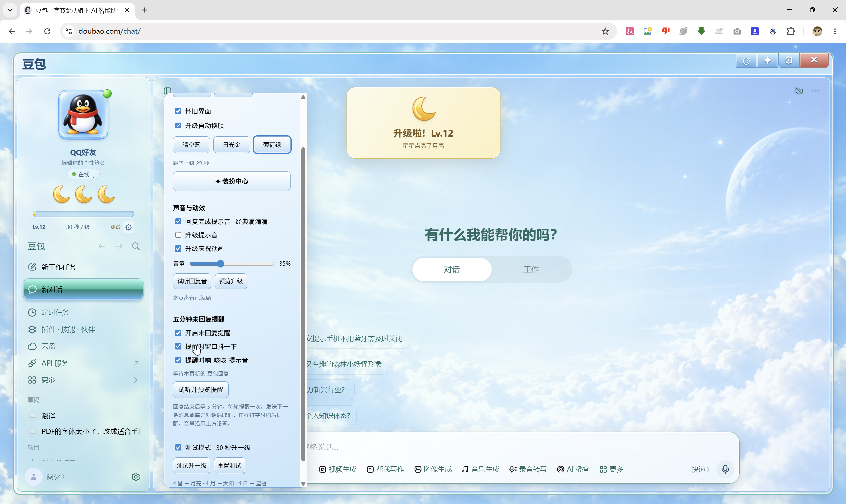Image resolution: width=846 pixels, height=504 pixels.
Task: Click the QQ penguin avatar
Action: click(x=83, y=115)
